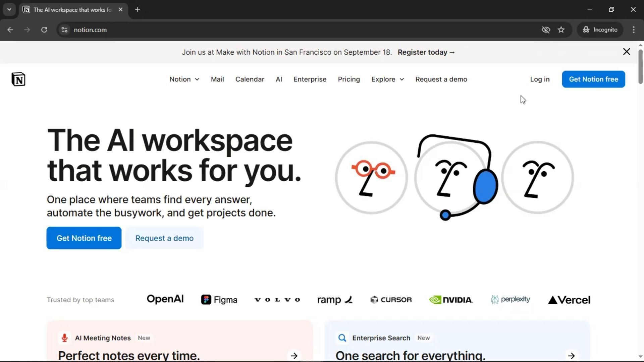Click the page's vertical scrollbar thumb
The width and height of the screenshot is (644, 362).
tap(640, 66)
